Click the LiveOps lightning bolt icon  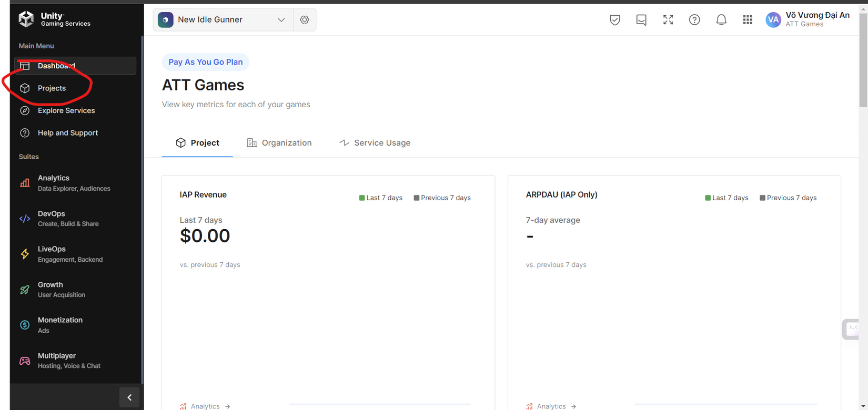(25, 254)
